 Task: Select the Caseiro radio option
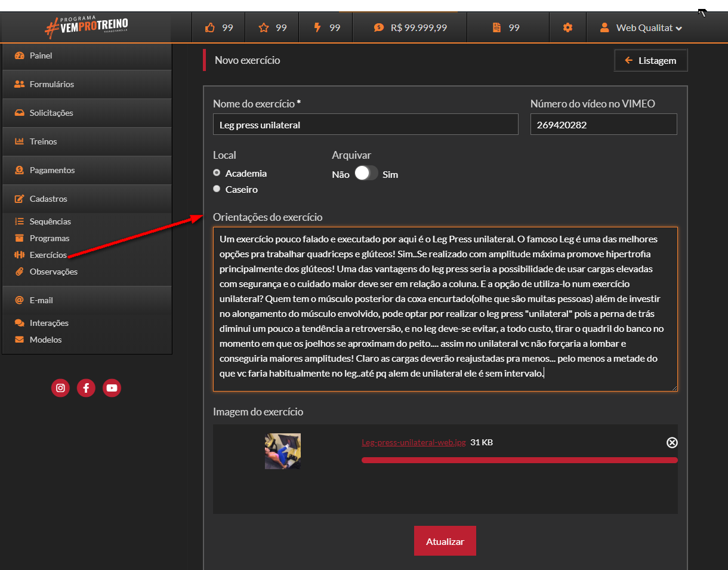(x=217, y=189)
